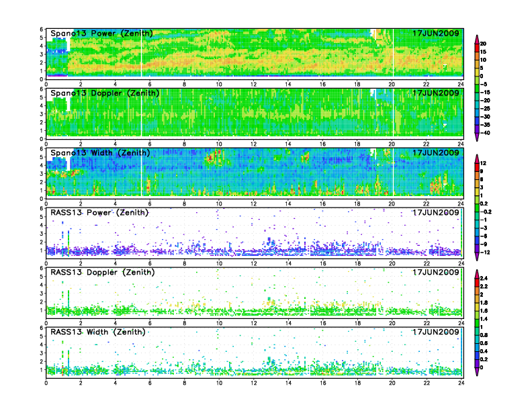This screenshot has height=411, width=532.
Task: Click hour "10" tick below Spano13 Width panel
Action: 219,203
